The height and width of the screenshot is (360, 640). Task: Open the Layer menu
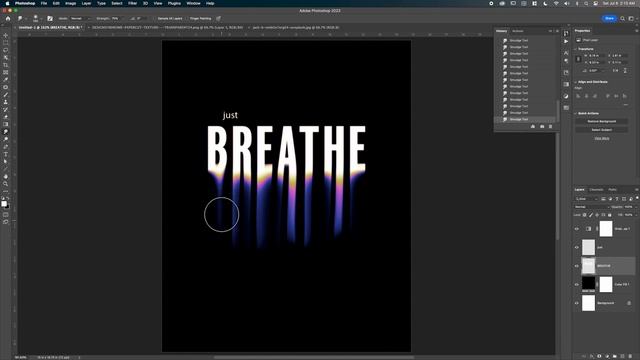coord(87,3)
